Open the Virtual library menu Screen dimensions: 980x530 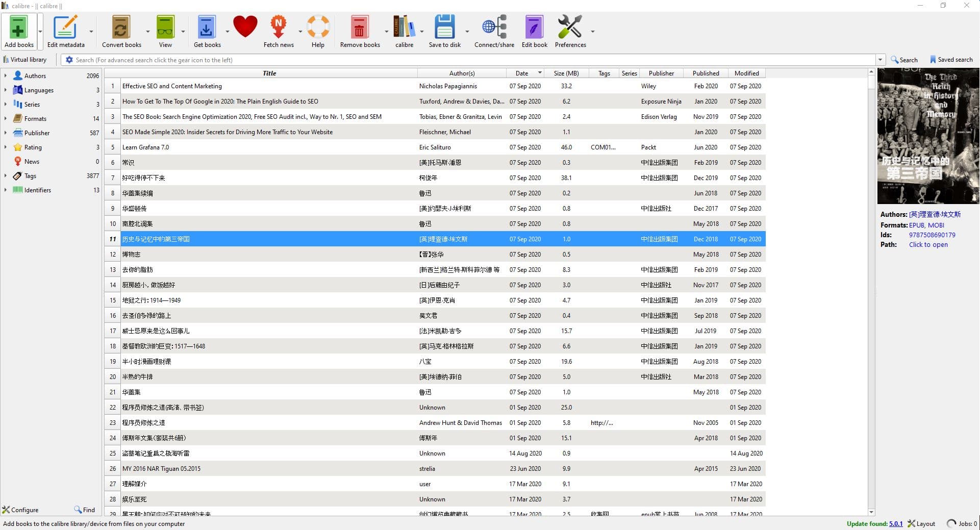click(x=25, y=60)
